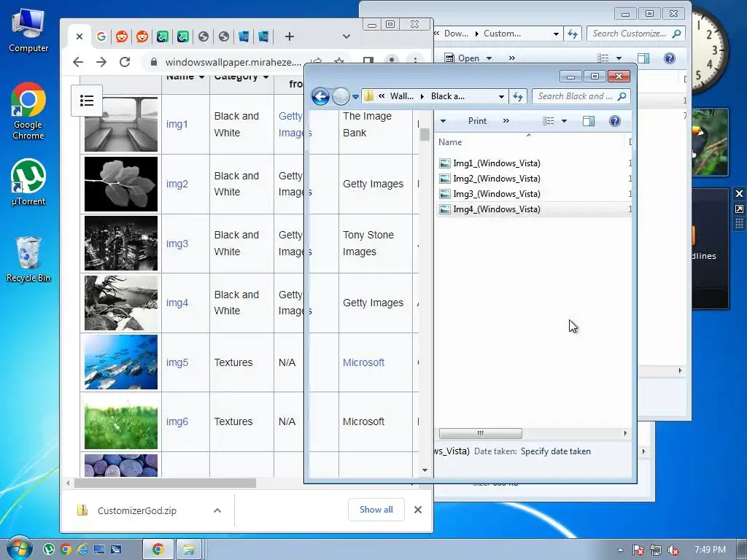This screenshot has width=747, height=560.
Task: Open the Computer desktop icon
Action: click(x=28, y=29)
